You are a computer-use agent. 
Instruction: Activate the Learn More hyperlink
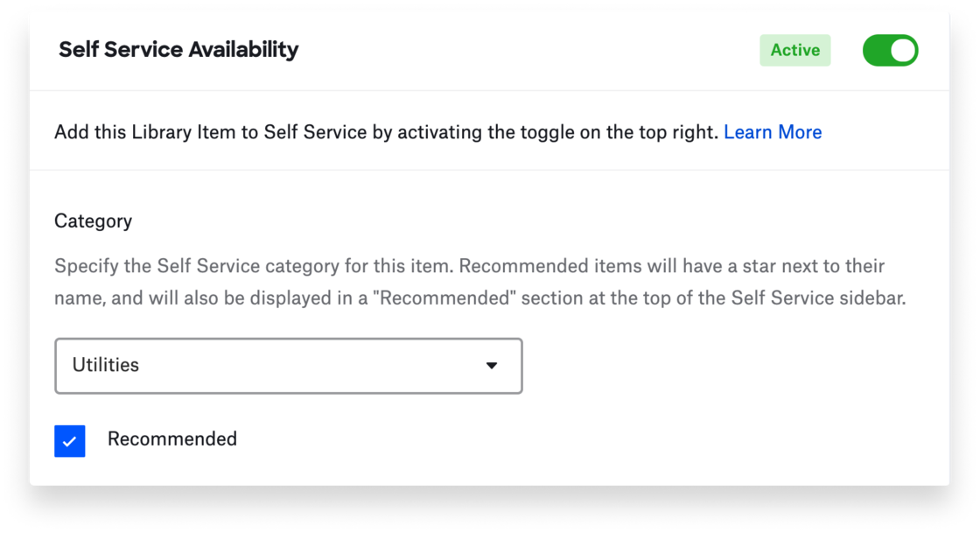point(773,131)
